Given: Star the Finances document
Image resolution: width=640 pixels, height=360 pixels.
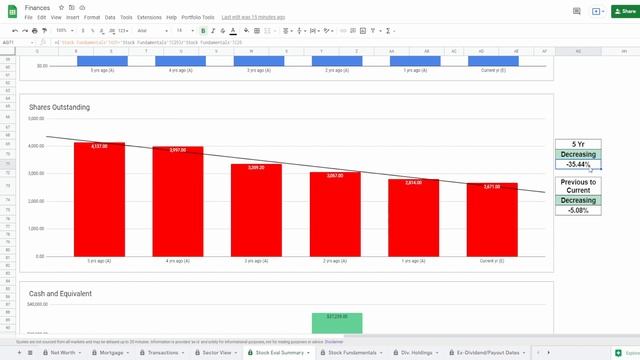Looking at the screenshot, I should pos(61,8).
